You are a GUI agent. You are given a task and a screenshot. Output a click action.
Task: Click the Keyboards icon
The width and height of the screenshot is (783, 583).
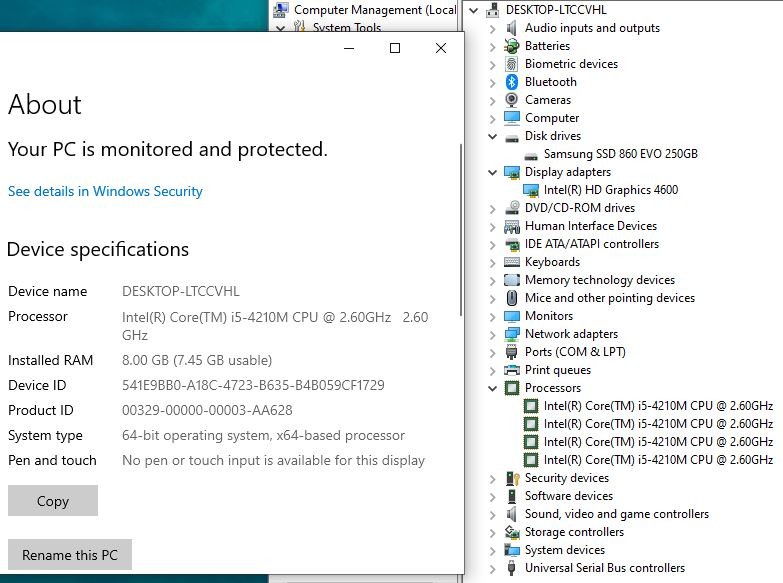point(512,262)
